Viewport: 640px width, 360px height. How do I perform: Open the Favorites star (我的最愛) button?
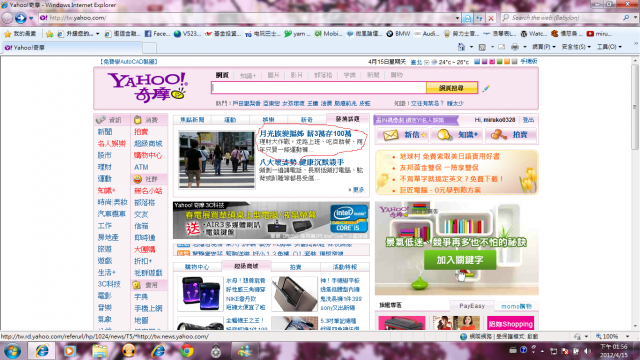(20, 34)
